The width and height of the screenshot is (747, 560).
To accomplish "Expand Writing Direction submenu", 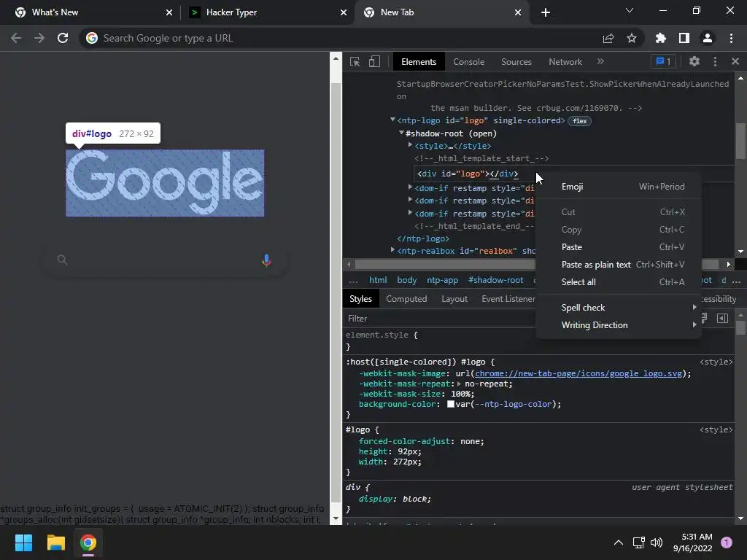I will click(619, 325).
